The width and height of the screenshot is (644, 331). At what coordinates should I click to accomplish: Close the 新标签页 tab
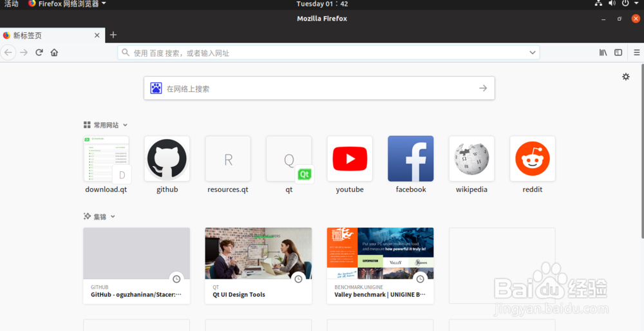[x=97, y=35]
